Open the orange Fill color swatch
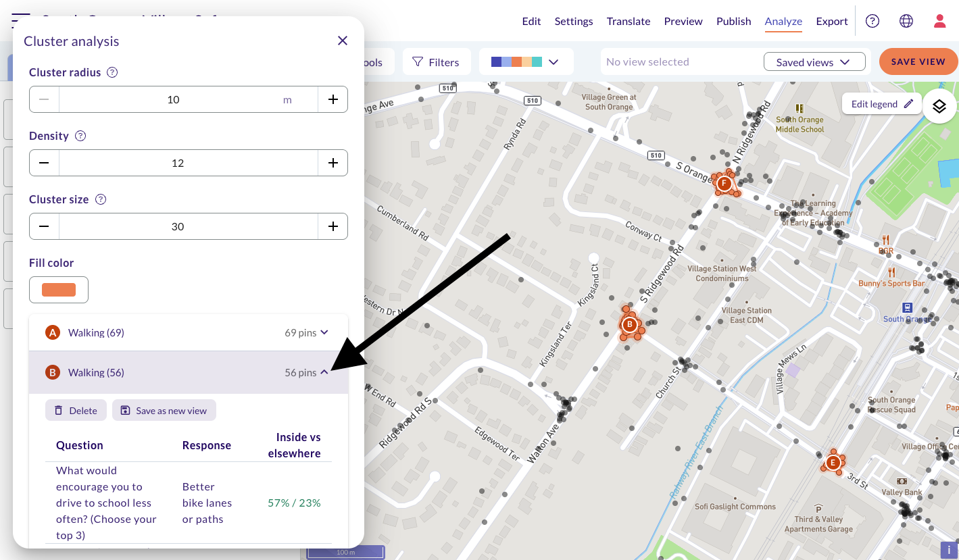This screenshot has height=560, width=959. click(x=59, y=290)
